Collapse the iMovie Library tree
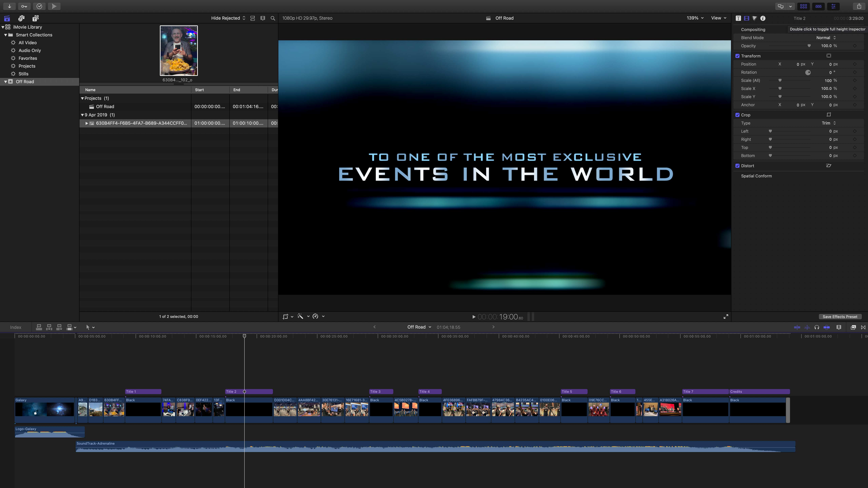This screenshot has height=488, width=868. point(3,27)
